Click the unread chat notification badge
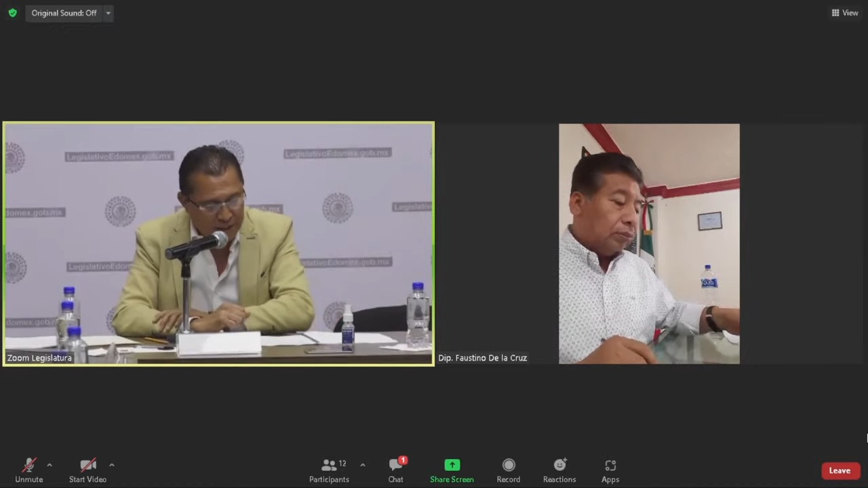Viewport: 868px width, 488px height. 403,460
